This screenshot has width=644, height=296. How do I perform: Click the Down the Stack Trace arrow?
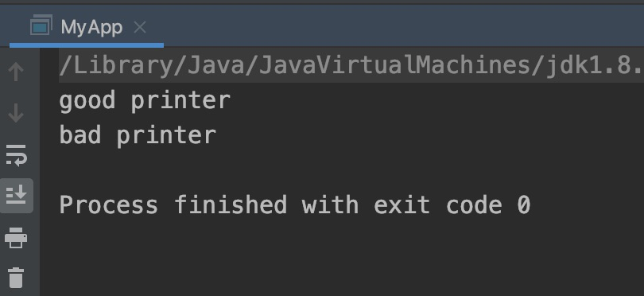pos(16,113)
